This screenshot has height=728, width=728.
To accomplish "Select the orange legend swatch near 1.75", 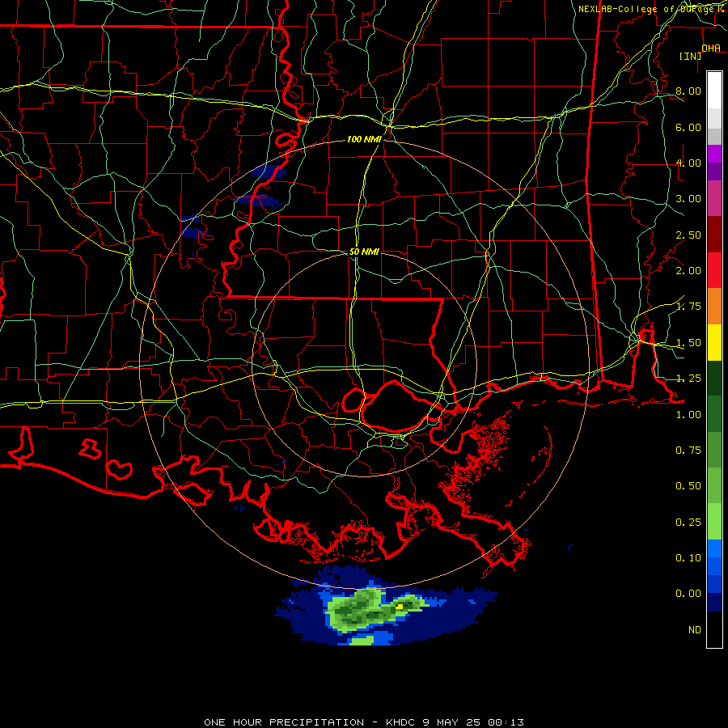I will 714,306.
